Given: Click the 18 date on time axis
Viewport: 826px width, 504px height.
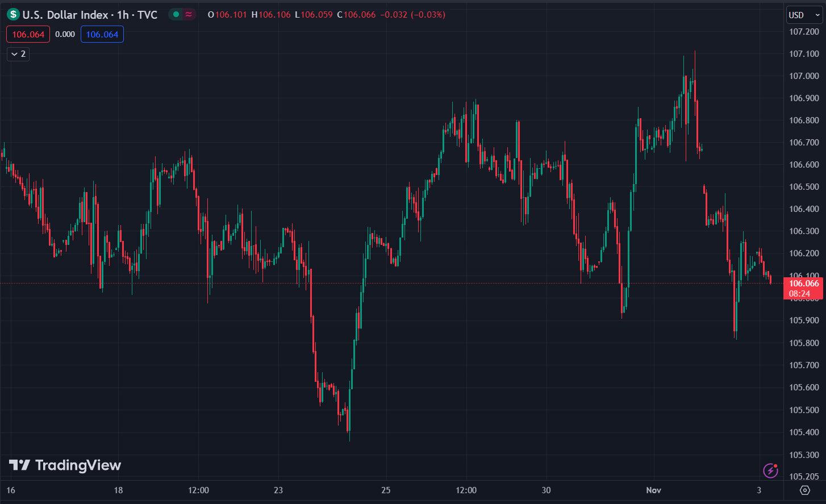Looking at the screenshot, I should 118,490.
